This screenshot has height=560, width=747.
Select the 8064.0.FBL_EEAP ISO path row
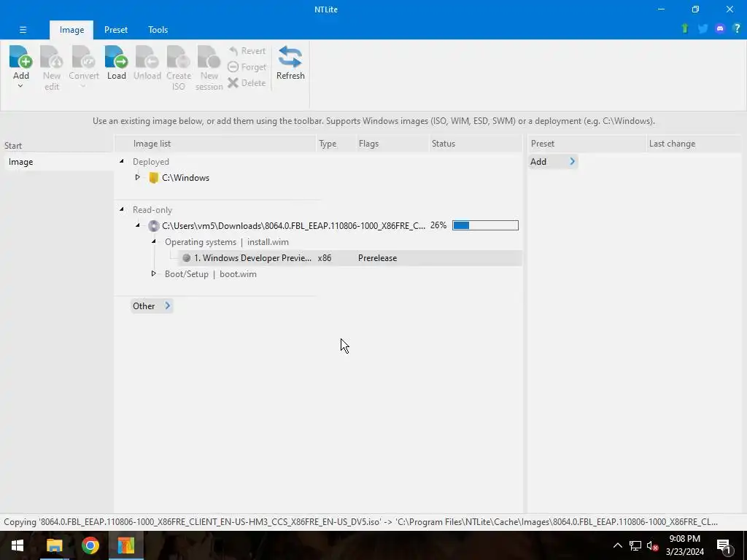tap(293, 226)
